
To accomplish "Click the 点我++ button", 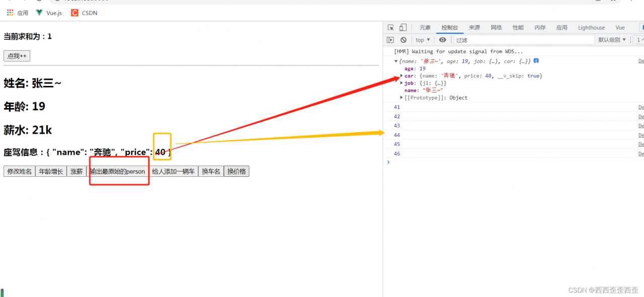I will click(x=17, y=56).
